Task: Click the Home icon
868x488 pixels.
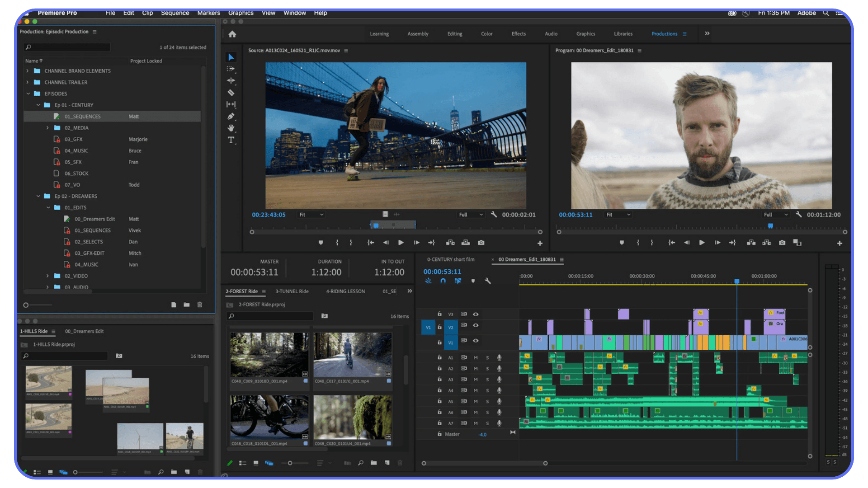Action: (232, 34)
